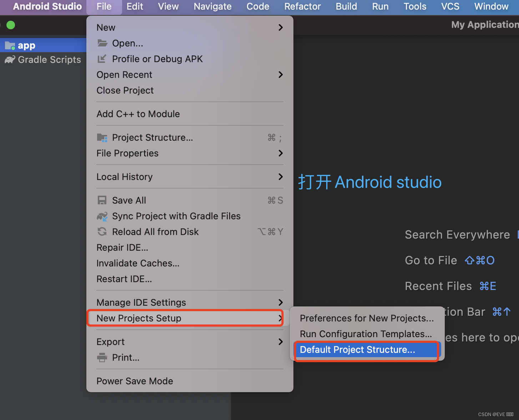Click the Sync Project Gradle elephant icon
Viewport: 519px width, 420px height.
[x=102, y=216]
